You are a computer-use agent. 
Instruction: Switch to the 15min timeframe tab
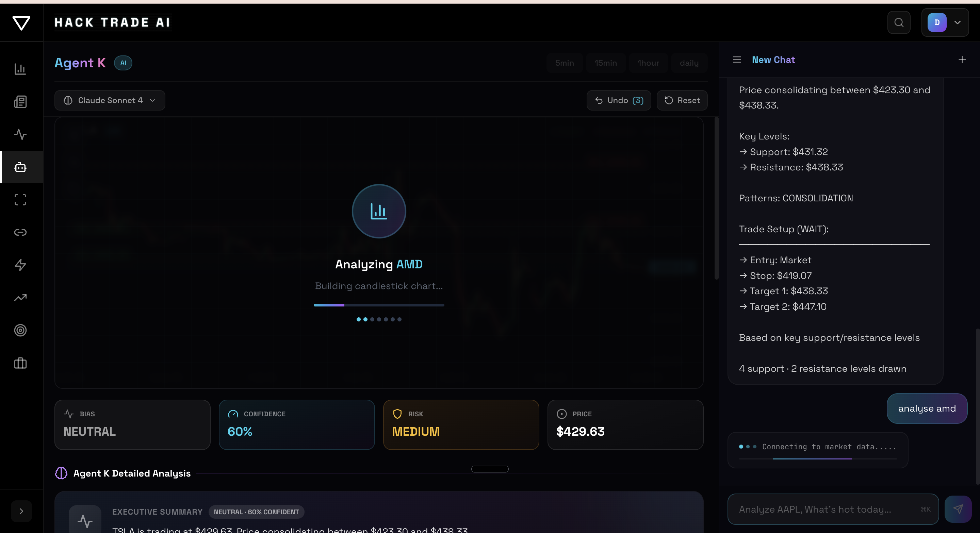[606, 63]
